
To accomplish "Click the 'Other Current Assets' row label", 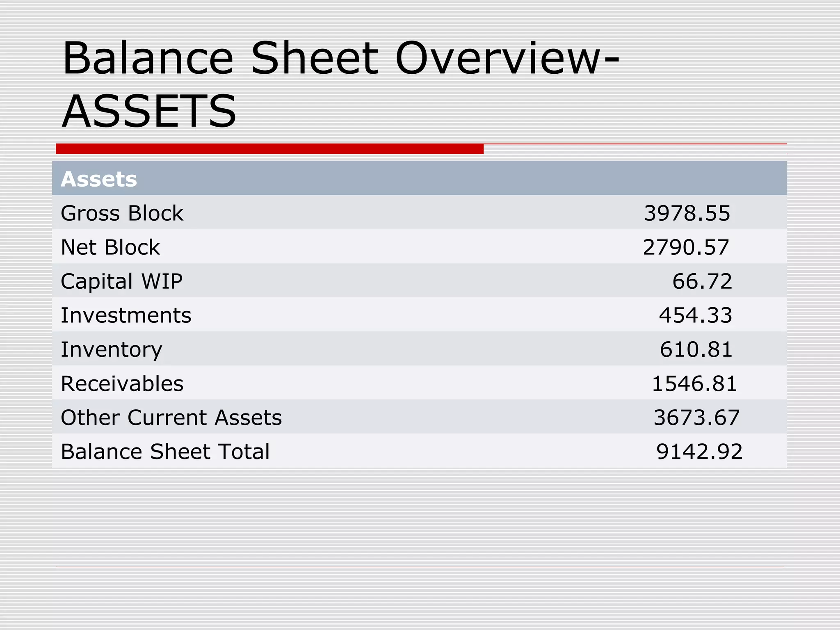I will [171, 418].
